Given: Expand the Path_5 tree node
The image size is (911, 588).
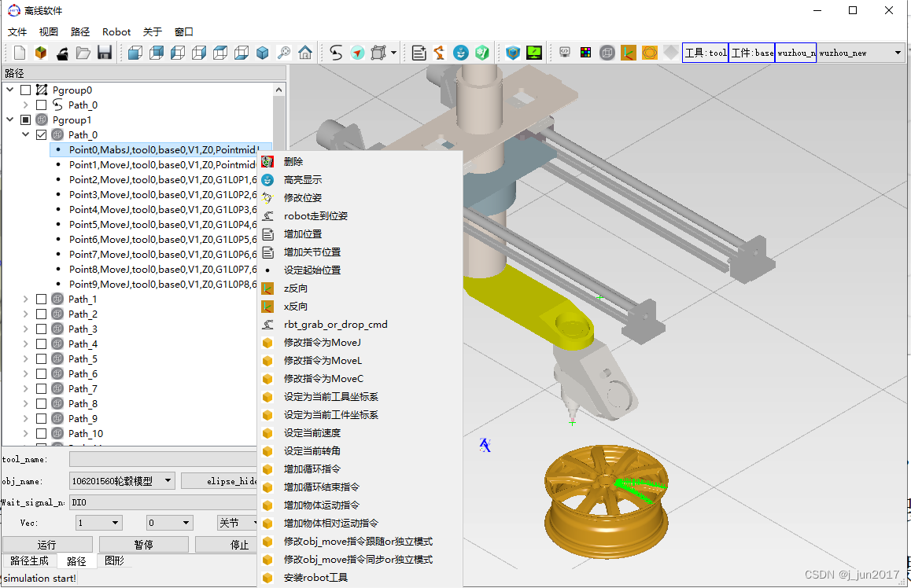Looking at the screenshot, I should (25, 359).
